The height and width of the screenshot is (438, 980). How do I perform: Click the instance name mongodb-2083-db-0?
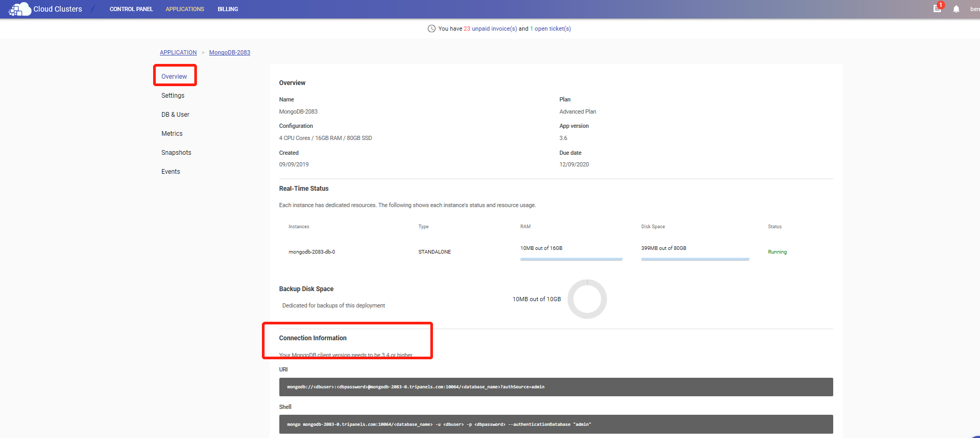pyautogui.click(x=312, y=252)
